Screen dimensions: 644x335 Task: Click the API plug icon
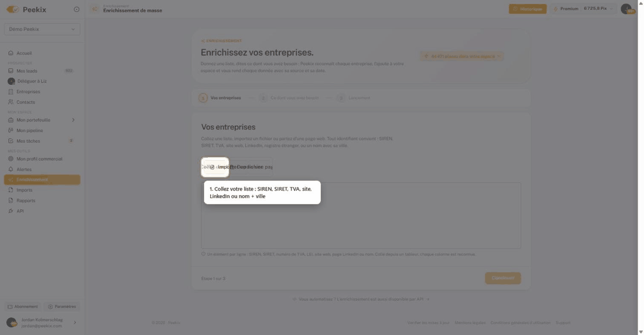point(11,211)
